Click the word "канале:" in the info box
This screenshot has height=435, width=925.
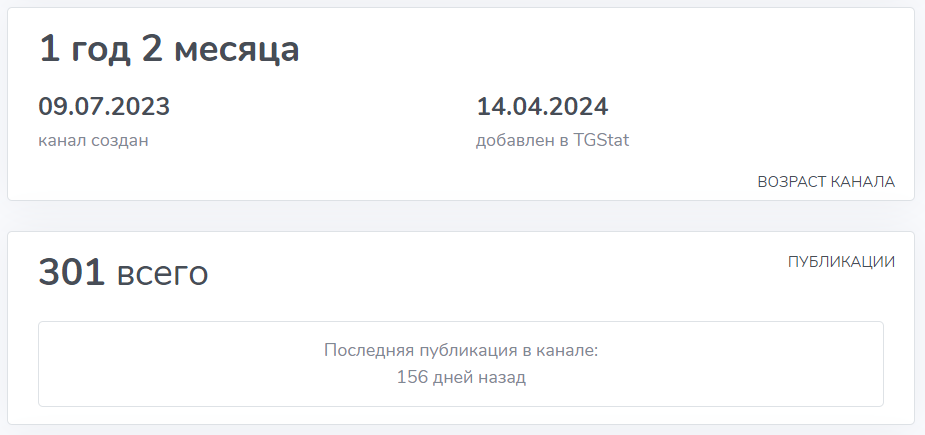pos(568,351)
